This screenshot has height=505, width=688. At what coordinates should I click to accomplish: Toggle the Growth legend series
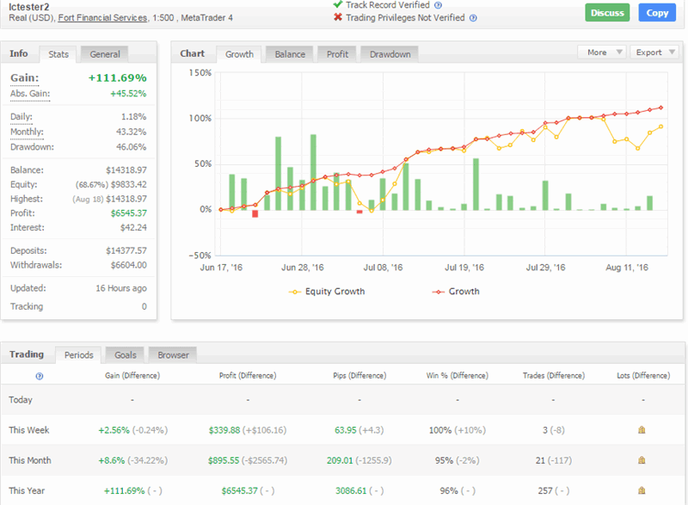456,292
